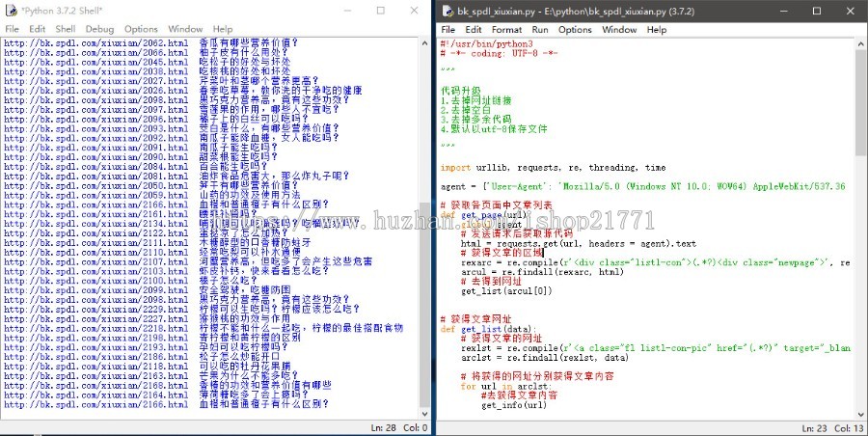Open Window menu in the editor window

click(x=619, y=29)
